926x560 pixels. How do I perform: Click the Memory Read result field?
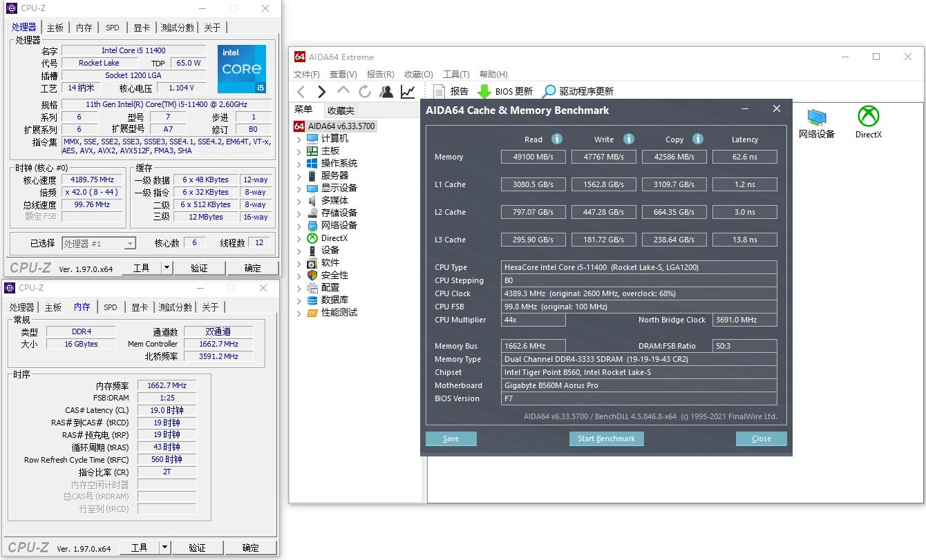(533, 157)
